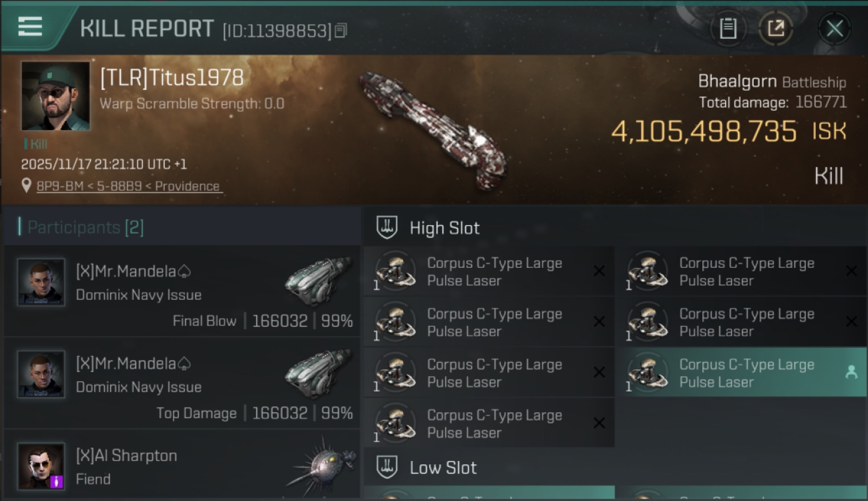This screenshot has width=868, height=501.
Task: Click X on the first left pulse laser
Action: point(600,271)
